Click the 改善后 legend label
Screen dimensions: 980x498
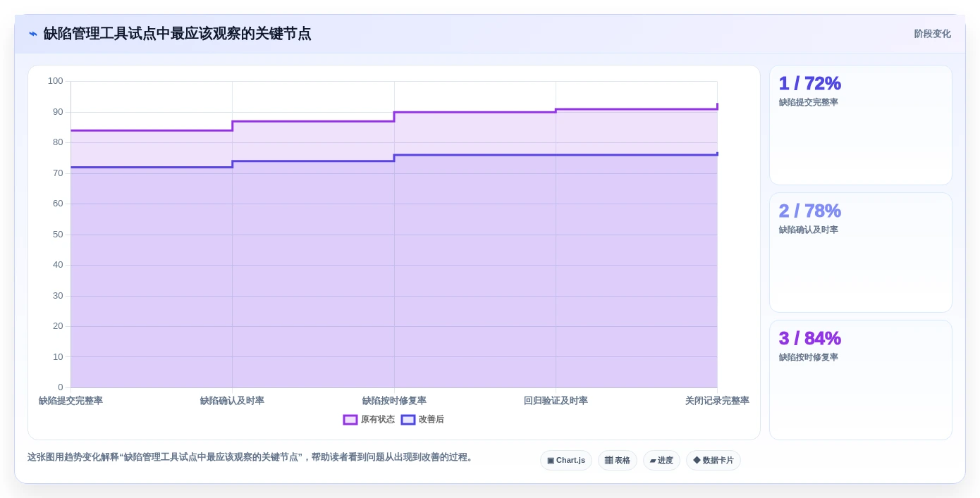[431, 420]
